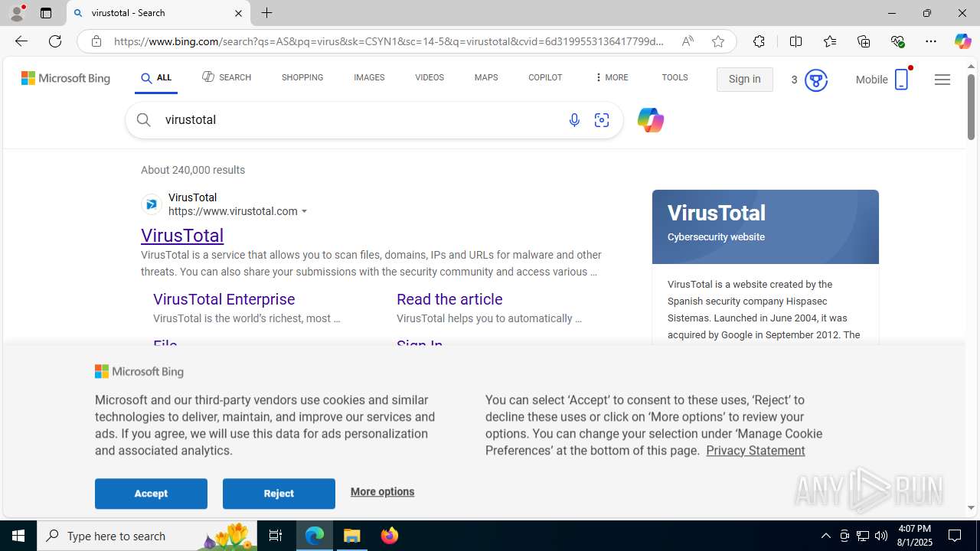Select the ALL results tab

point(156,78)
